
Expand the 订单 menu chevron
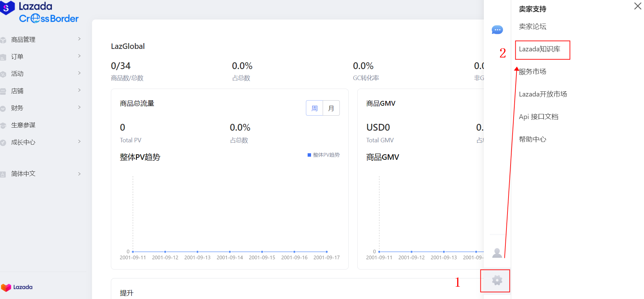(x=79, y=56)
